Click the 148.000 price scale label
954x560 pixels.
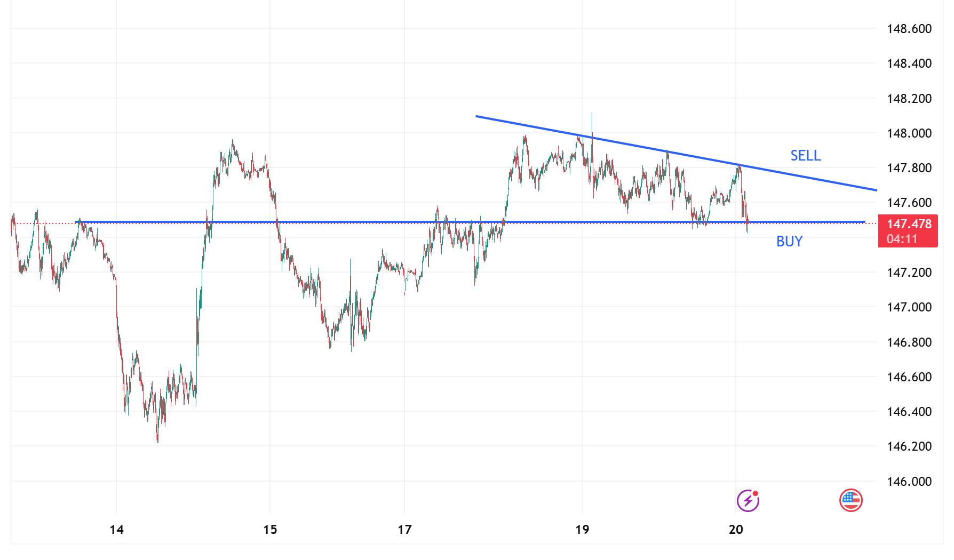pos(909,133)
